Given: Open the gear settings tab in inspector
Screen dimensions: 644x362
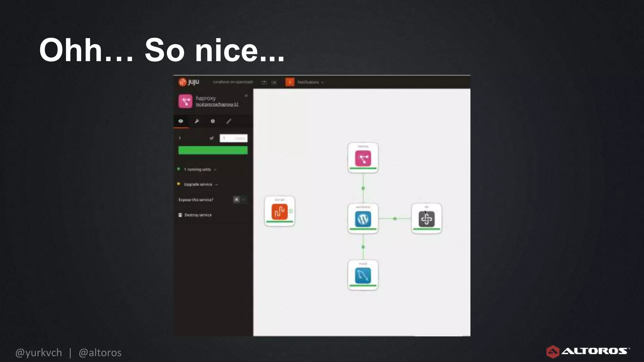Looking at the screenshot, I should (x=213, y=121).
